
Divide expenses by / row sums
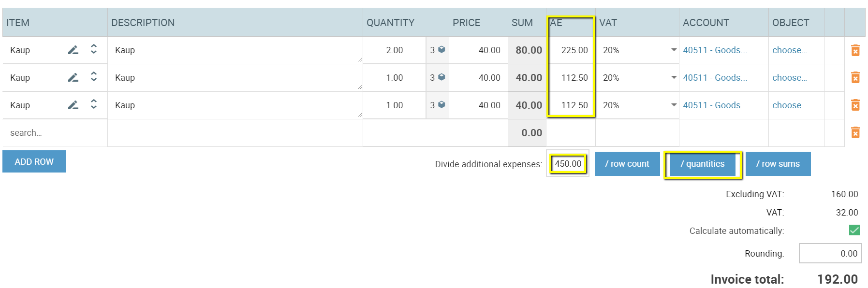click(778, 164)
